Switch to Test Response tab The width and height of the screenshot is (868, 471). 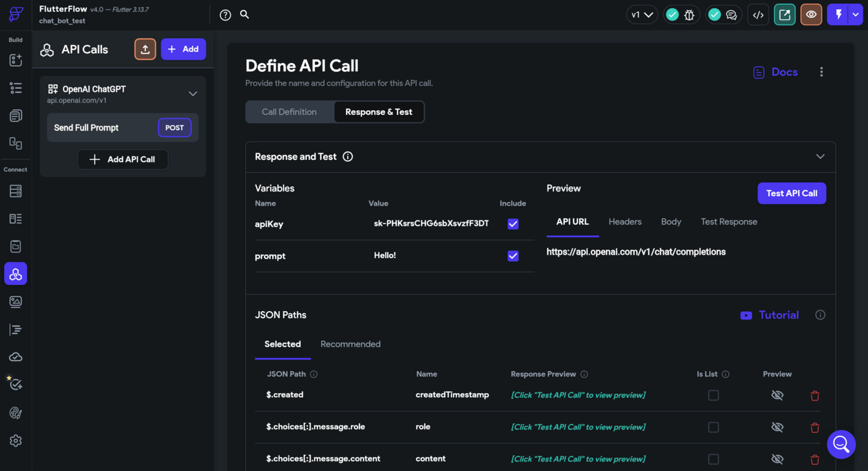[x=729, y=222]
